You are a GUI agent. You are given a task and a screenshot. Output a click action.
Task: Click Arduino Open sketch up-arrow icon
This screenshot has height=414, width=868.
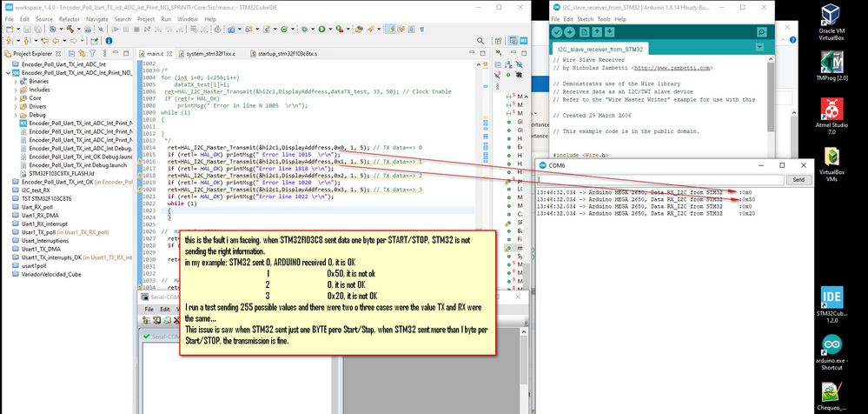tap(597, 32)
